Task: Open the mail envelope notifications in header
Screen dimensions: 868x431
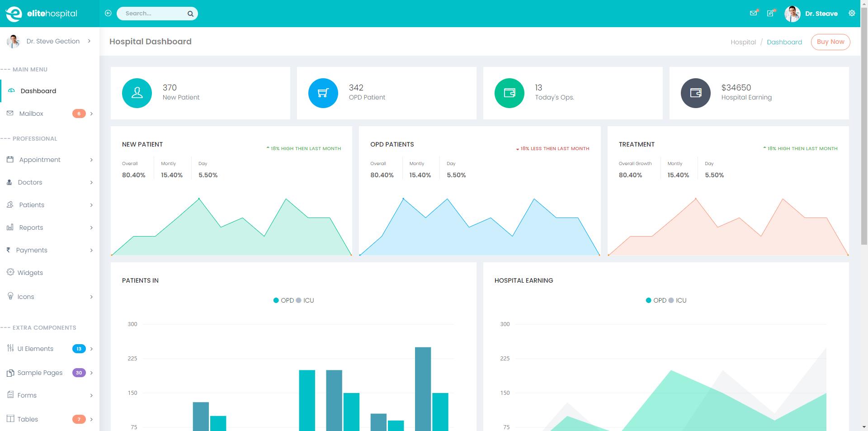Action: click(753, 13)
